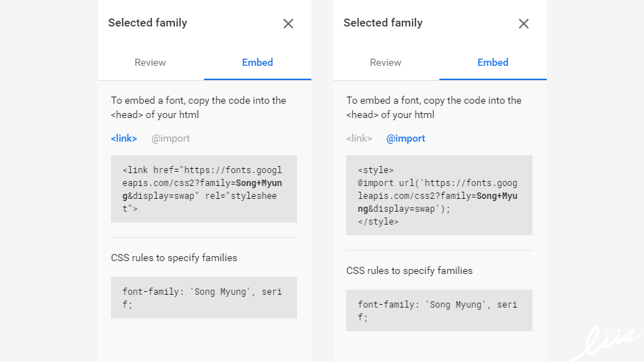
Task: Click right panel font-family CSS code box
Action: pos(439,310)
